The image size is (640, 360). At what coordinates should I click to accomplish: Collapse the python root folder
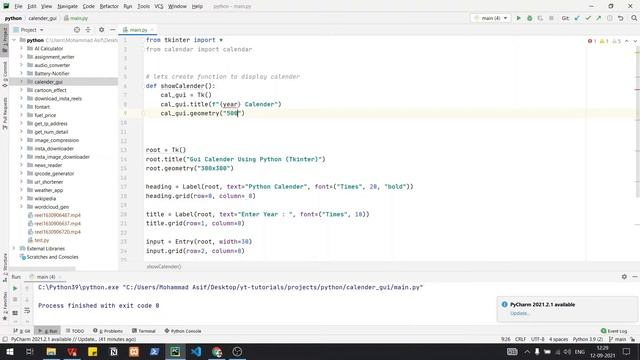point(15,40)
